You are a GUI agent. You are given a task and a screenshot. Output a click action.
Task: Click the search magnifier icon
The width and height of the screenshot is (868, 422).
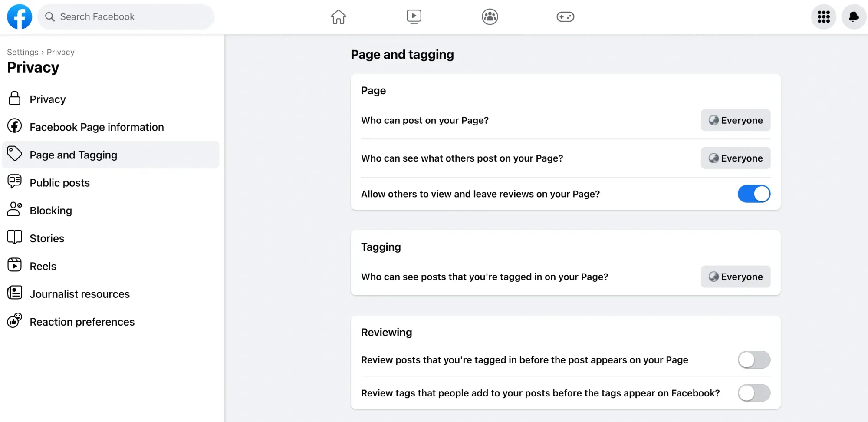50,17
